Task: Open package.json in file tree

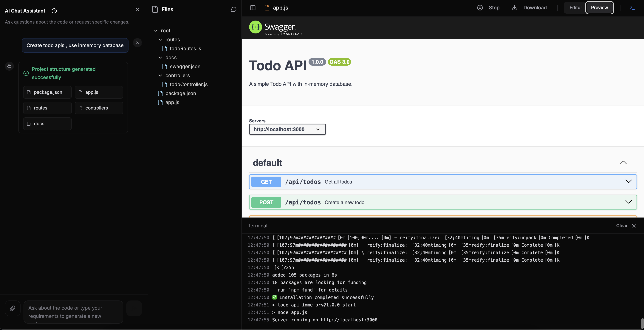Action: coord(180,94)
